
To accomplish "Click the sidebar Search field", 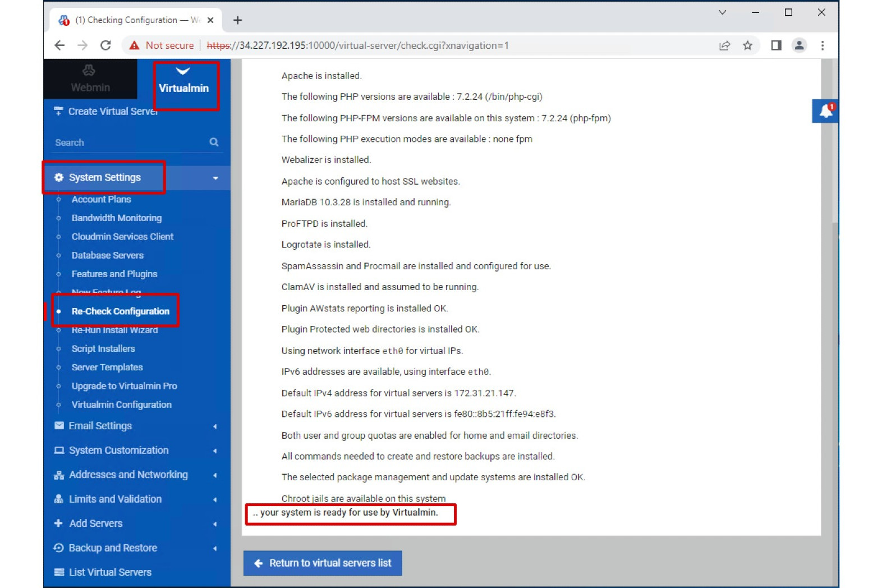I will coord(130,143).
